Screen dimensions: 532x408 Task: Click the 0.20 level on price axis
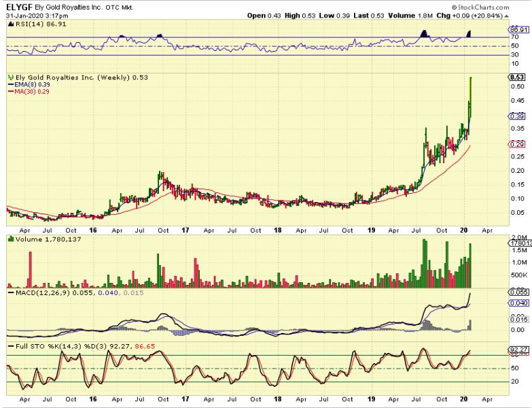click(518, 171)
